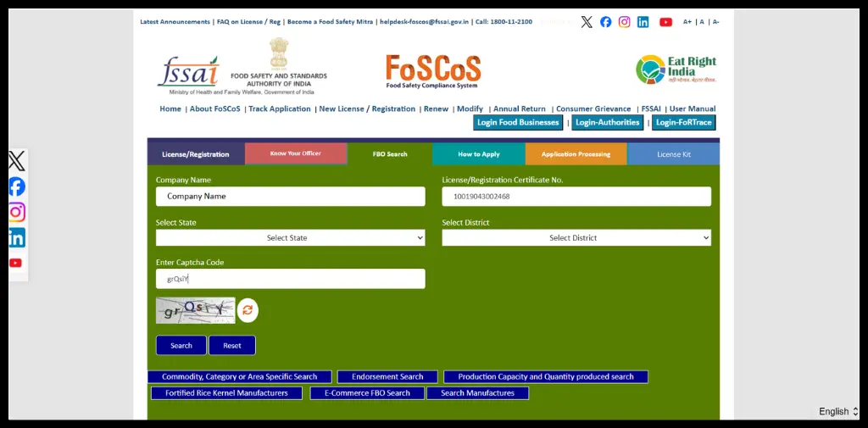
Task: Switch to the Know Your Officer tab
Action: (296, 153)
